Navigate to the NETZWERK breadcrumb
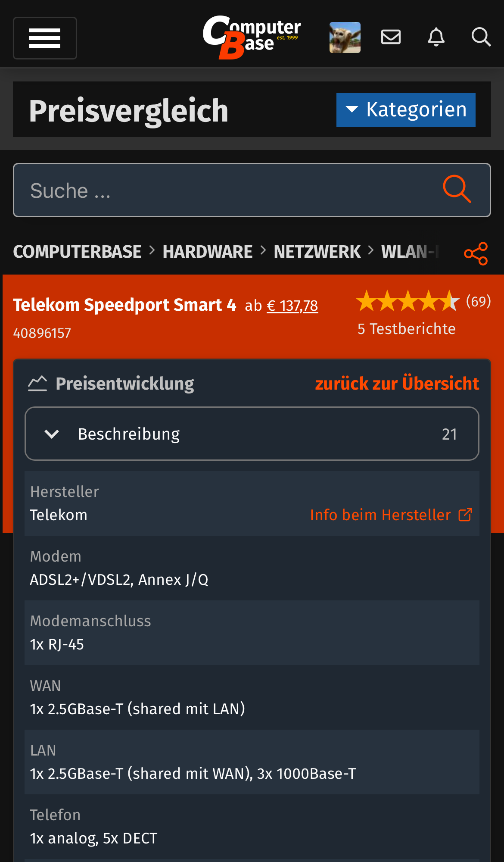This screenshot has width=504, height=862. tap(317, 252)
